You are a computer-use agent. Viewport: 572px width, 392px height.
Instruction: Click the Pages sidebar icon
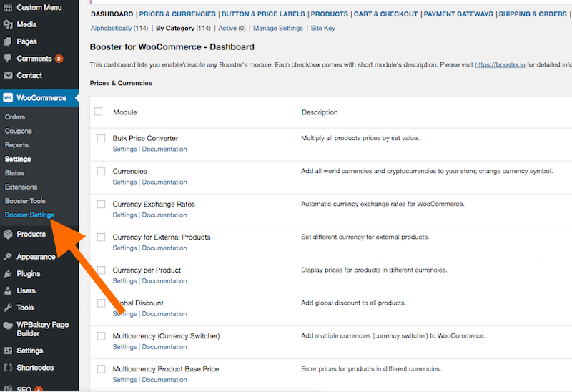click(8, 41)
